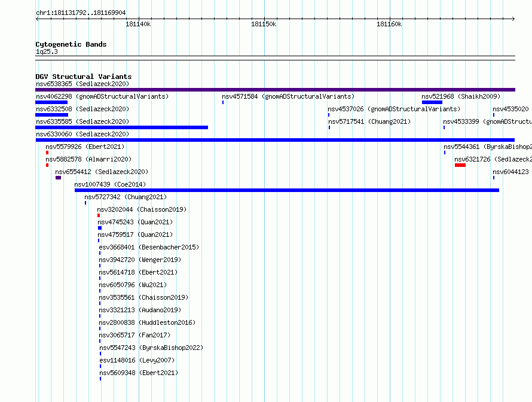Open nsv6330060 (Sedlazeck2020) label
The width and height of the screenshot is (532, 402).
(82, 134)
